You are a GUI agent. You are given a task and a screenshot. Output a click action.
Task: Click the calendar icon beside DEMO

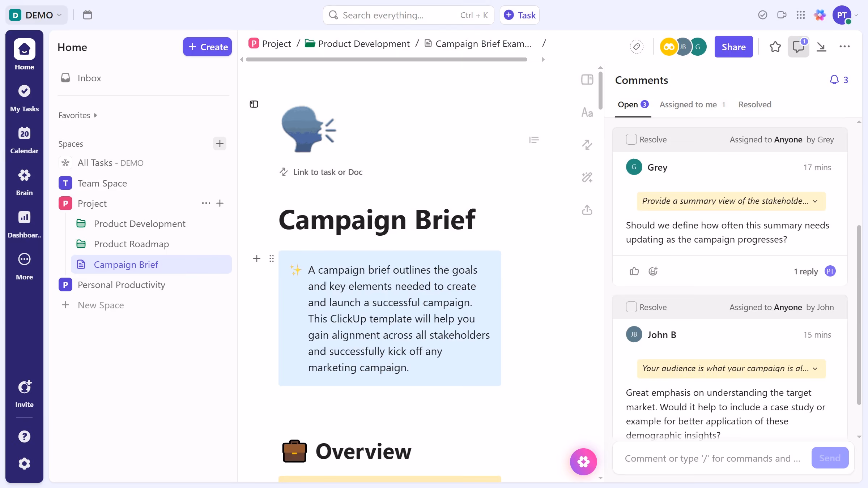point(88,15)
